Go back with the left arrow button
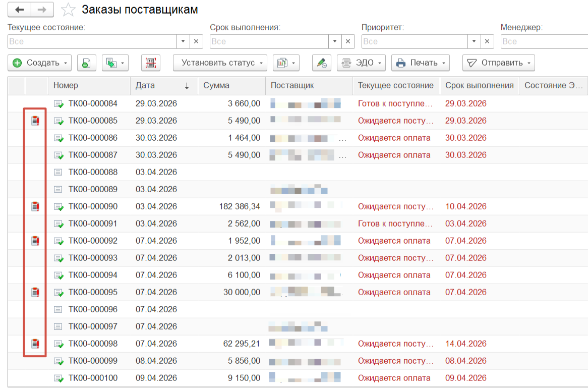 point(20,10)
